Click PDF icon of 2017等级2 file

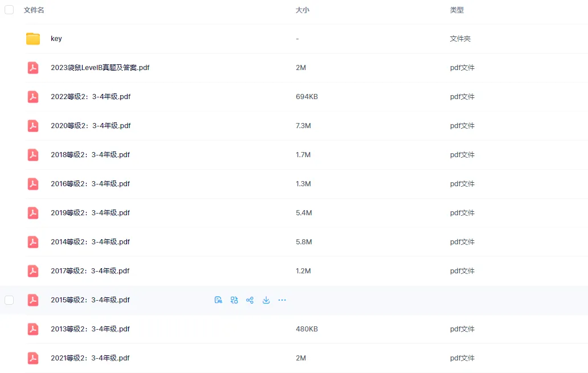33,271
